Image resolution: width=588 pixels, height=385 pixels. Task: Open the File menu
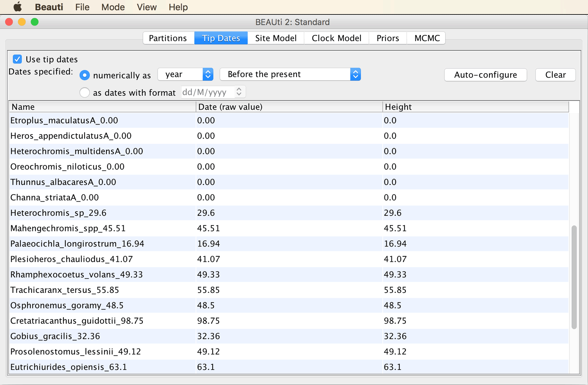(82, 7)
